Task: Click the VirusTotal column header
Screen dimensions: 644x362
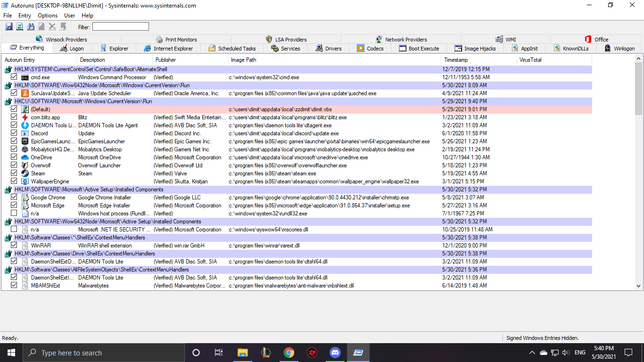Action: (x=554, y=60)
